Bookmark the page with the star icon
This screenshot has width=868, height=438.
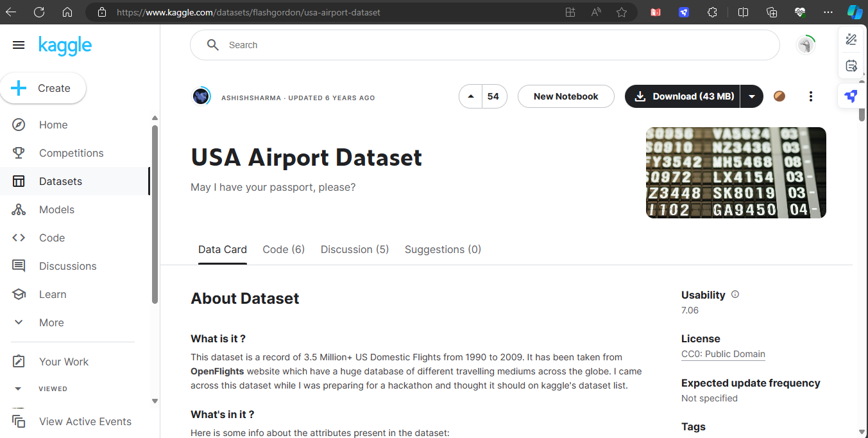[622, 12]
